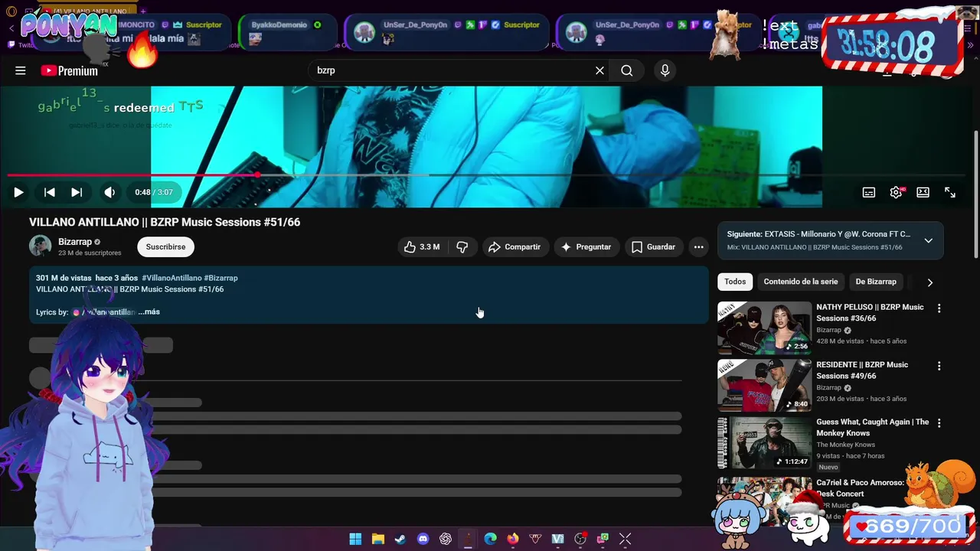Screen dimensions: 980x551
Task: Go to YouTube Premium home logo
Action: [x=70, y=70]
